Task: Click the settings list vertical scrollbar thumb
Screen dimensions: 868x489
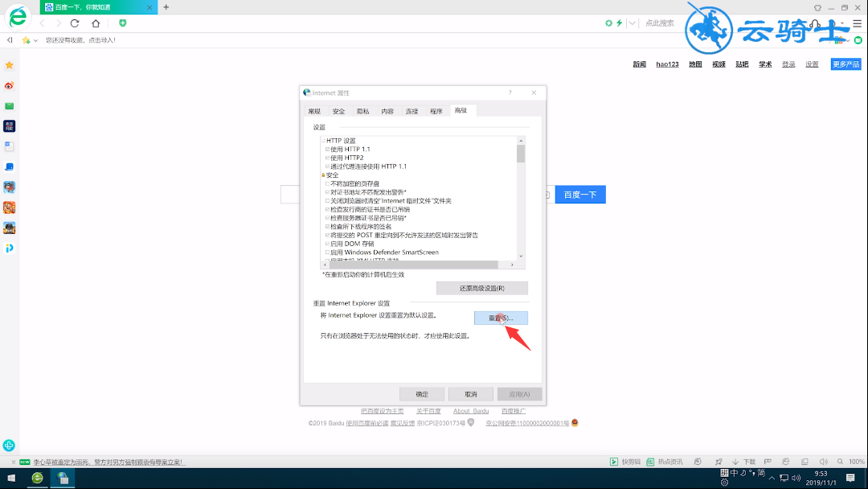Action: [521, 154]
